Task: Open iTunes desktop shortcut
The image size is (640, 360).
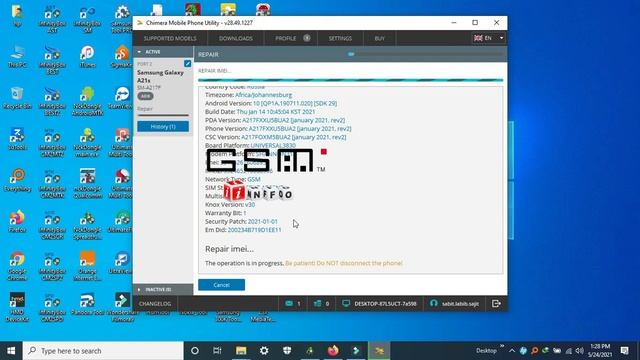Action: pos(87,57)
